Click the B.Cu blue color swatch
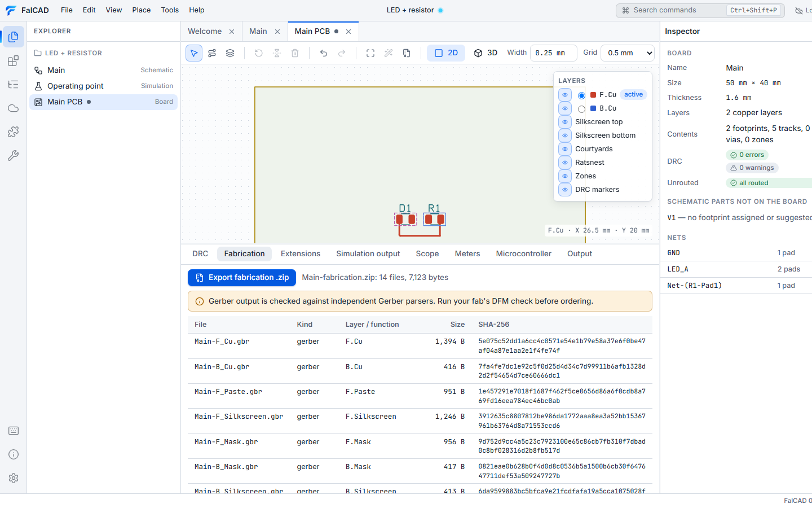The width and height of the screenshot is (812, 508). [x=594, y=108]
